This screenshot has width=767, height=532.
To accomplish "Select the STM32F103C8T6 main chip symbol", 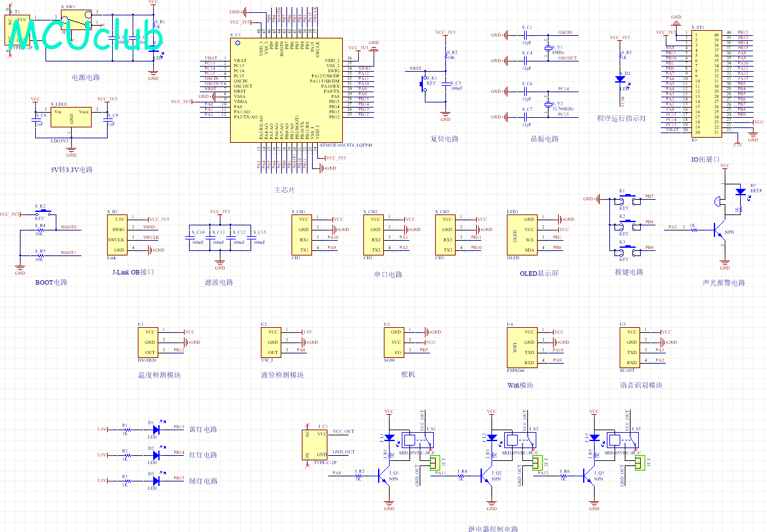I will (x=286, y=90).
